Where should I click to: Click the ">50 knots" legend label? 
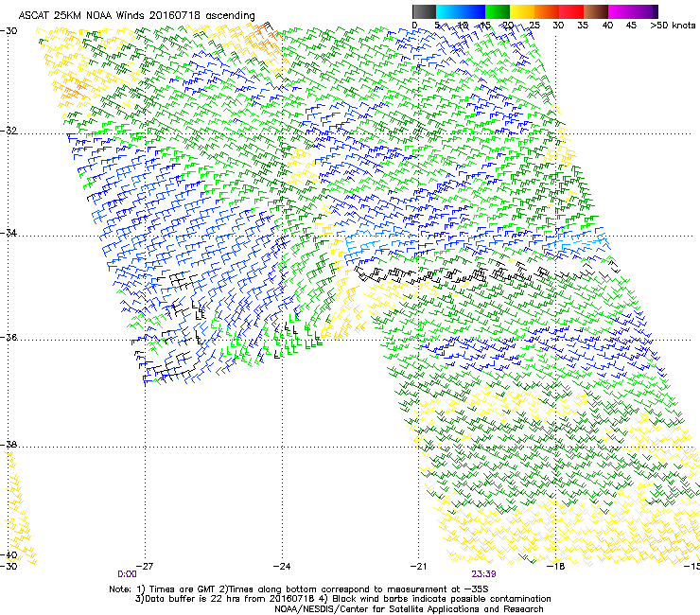(x=673, y=26)
